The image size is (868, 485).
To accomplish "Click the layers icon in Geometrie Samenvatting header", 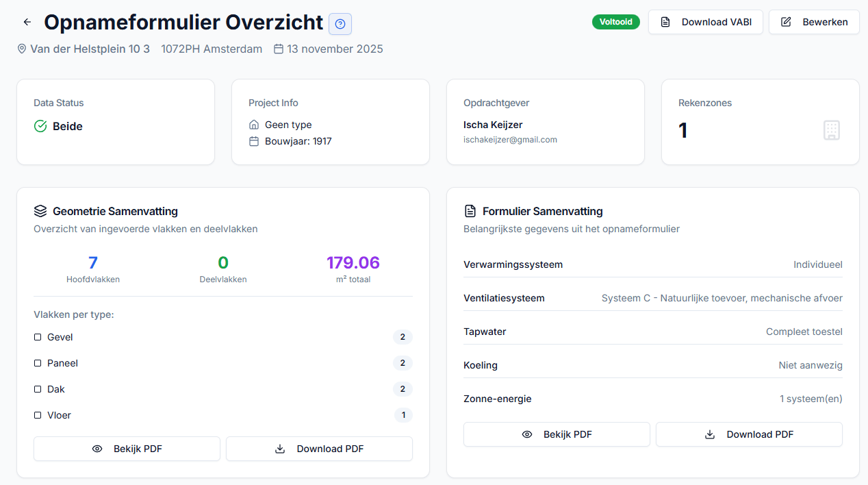I will [x=40, y=212].
